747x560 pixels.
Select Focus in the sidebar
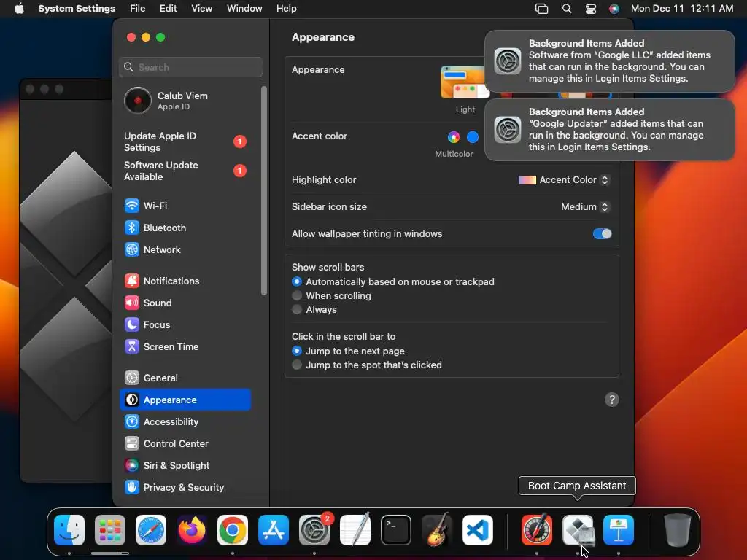185,324
